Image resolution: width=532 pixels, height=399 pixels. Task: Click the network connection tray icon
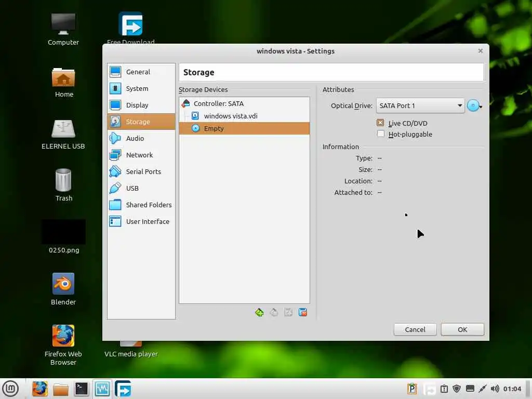[x=483, y=389]
